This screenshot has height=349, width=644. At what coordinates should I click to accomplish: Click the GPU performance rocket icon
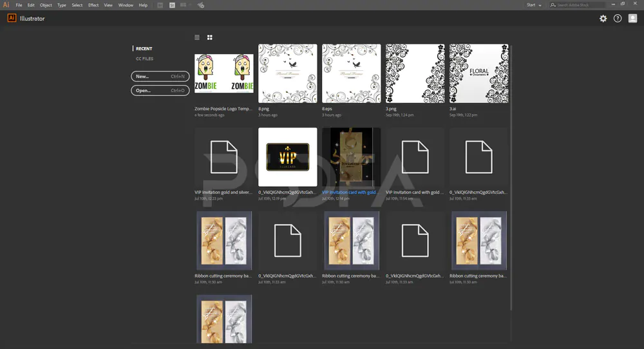(x=200, y=5)
